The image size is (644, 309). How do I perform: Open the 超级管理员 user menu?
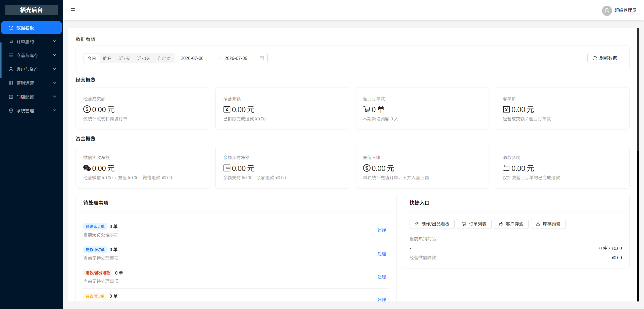[619, 11]
